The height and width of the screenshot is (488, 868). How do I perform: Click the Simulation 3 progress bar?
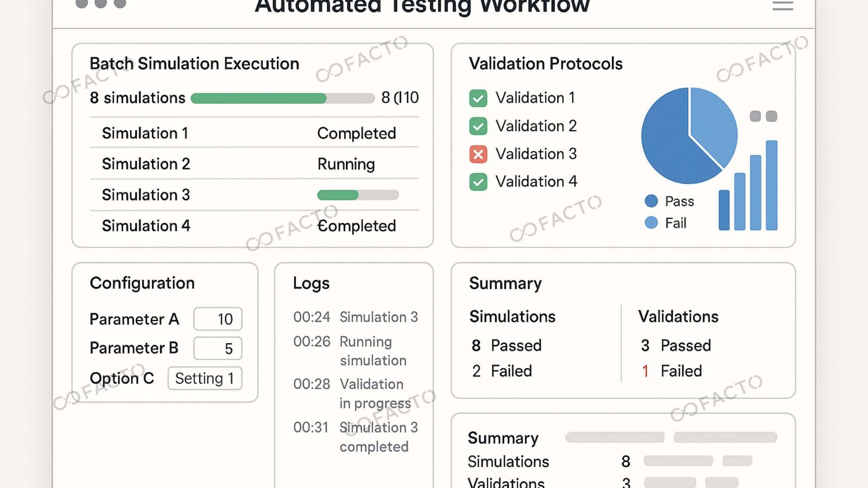(358, 195)
